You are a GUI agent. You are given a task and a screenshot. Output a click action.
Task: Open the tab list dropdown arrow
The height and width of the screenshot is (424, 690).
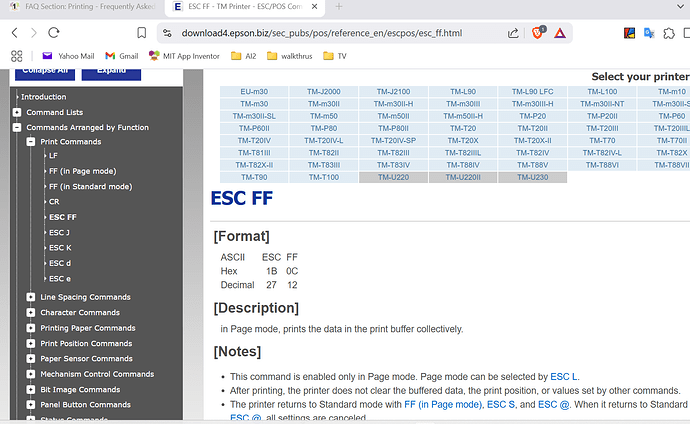(680, 7)
